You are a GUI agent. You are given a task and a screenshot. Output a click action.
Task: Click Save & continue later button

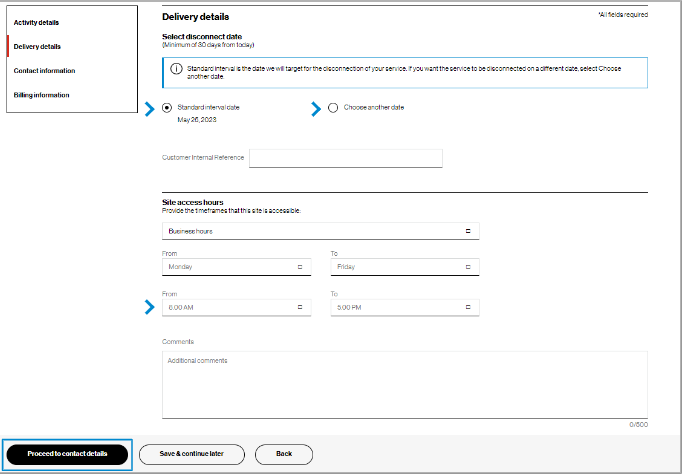click(x=191, y=454)
